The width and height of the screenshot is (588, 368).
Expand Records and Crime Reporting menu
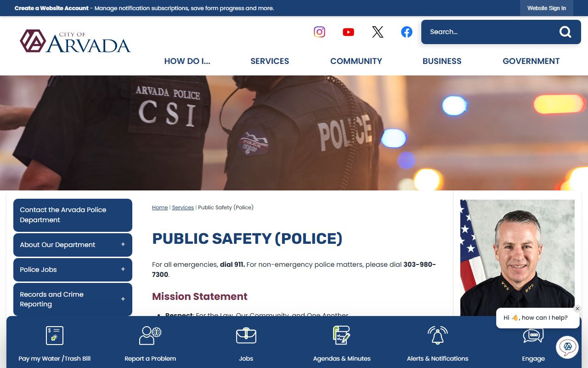pyautogui.click(x=123, y=299)
